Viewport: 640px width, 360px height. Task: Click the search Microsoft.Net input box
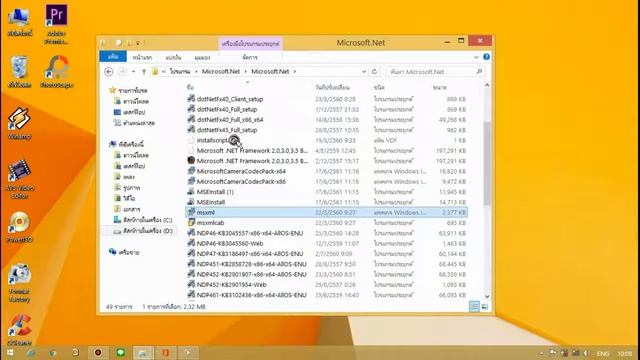(436, 72)
